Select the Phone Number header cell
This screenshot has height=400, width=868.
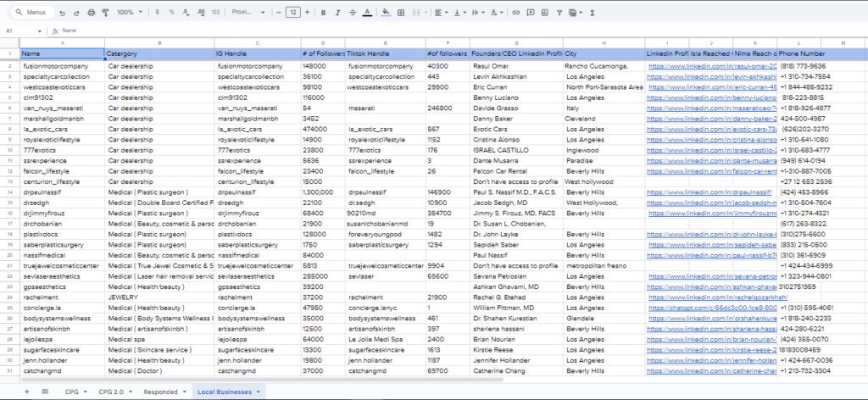click(x=798, y=53)
